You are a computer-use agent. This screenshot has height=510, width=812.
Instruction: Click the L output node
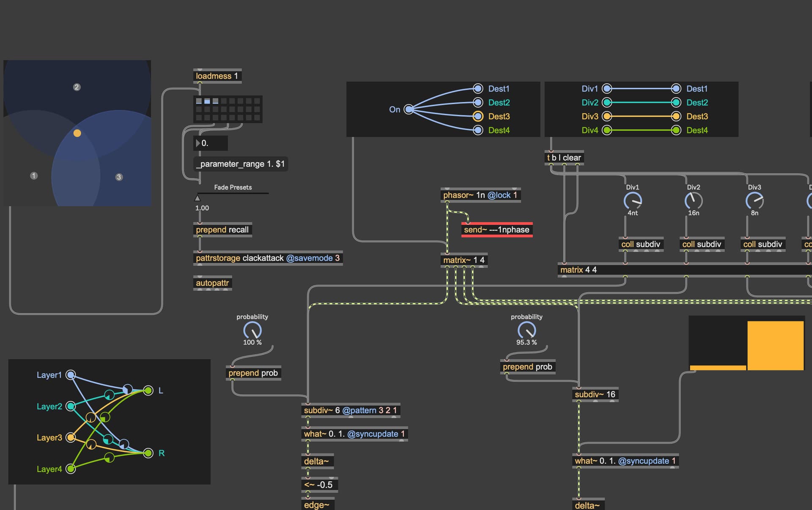[148, 390]
